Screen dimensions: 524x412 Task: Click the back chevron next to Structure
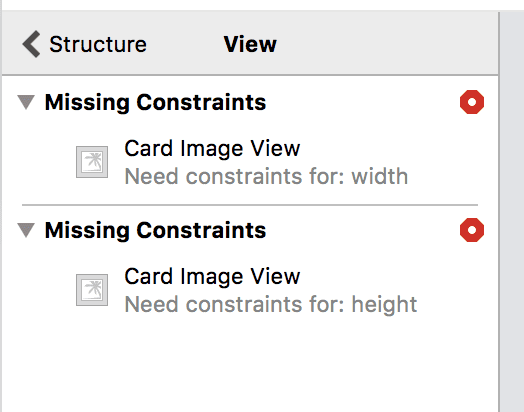click(31, 44)
